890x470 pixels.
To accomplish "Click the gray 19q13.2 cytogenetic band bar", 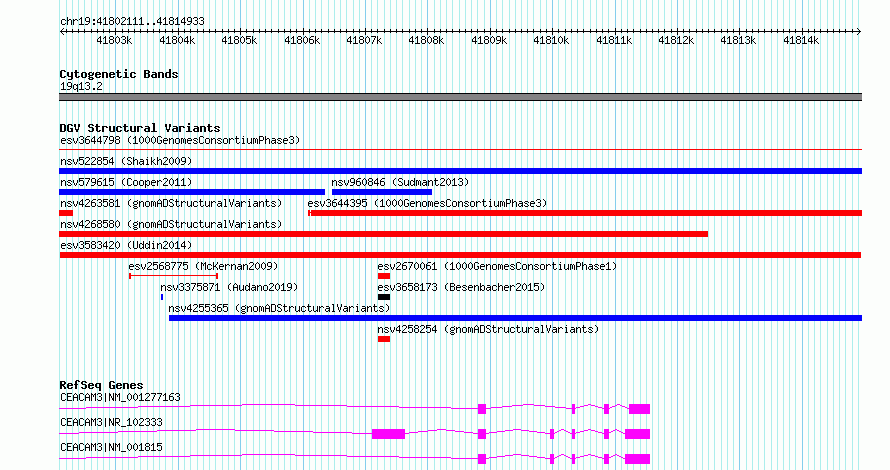I will tap(460, 97).
